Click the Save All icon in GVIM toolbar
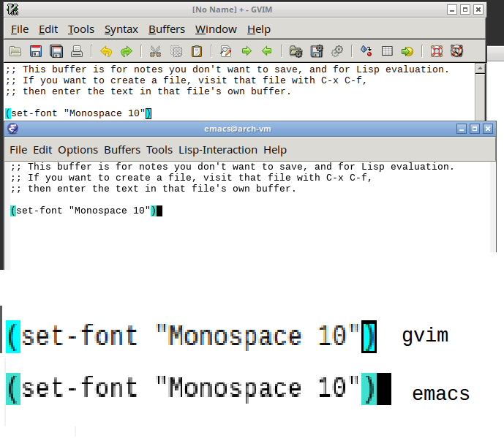504x438 pixels. pos(56,51)
